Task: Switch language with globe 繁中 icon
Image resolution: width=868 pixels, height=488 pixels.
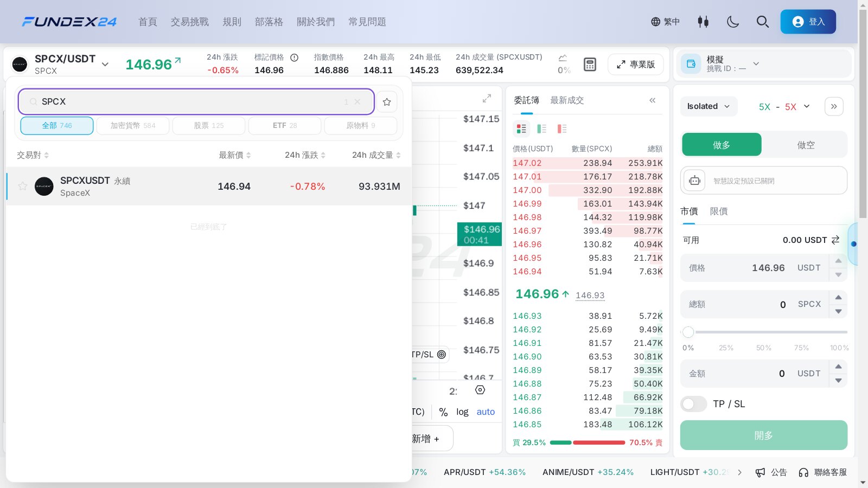Action: 665,22
